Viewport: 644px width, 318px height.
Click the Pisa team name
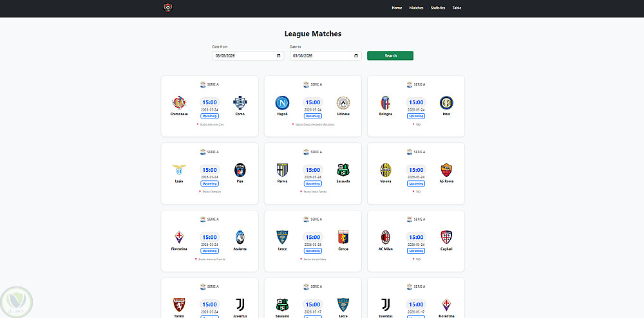coord(240,182)
